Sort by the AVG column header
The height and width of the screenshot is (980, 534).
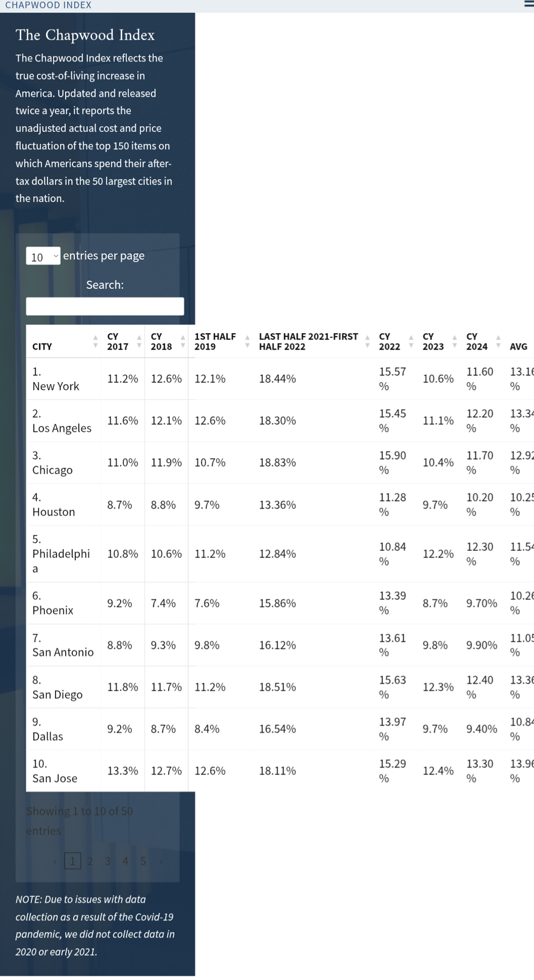(x=519, y=346)
